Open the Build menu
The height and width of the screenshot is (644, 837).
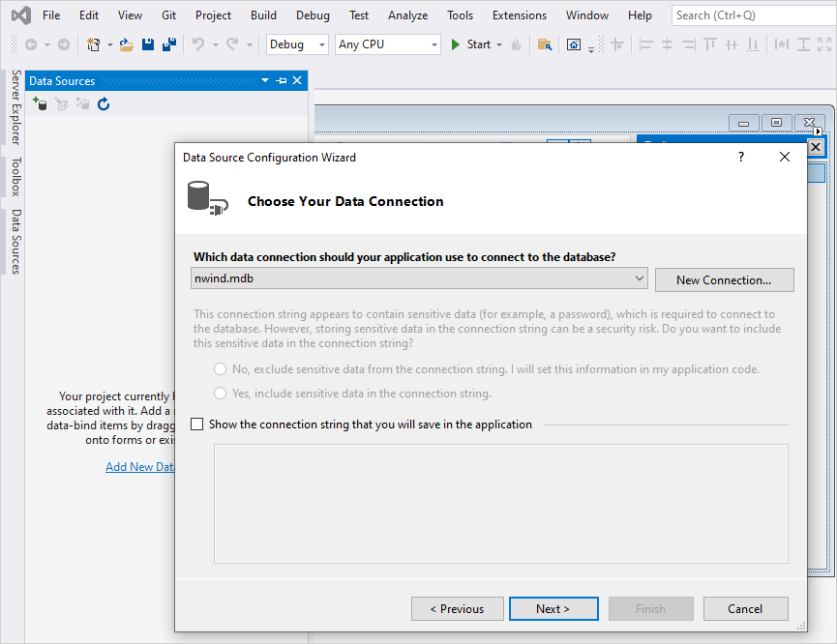(x=263, y=15)
